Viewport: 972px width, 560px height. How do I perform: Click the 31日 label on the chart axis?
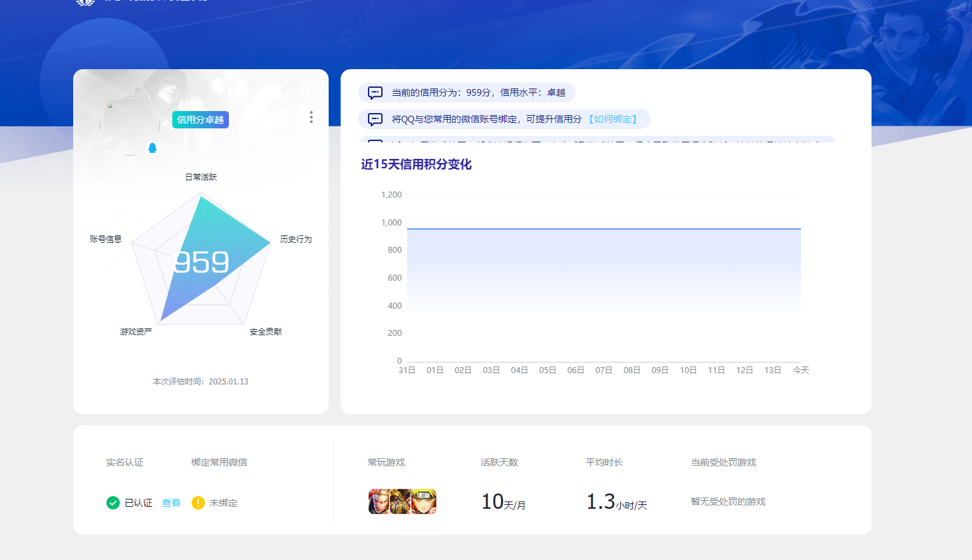(407, 370)
